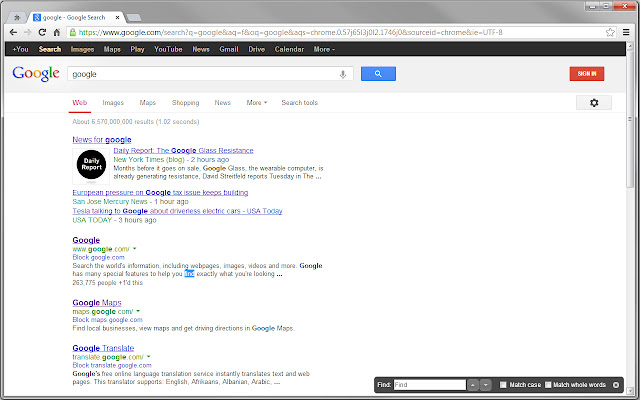Go back using the browser back arrow

[x=13, y=32]
